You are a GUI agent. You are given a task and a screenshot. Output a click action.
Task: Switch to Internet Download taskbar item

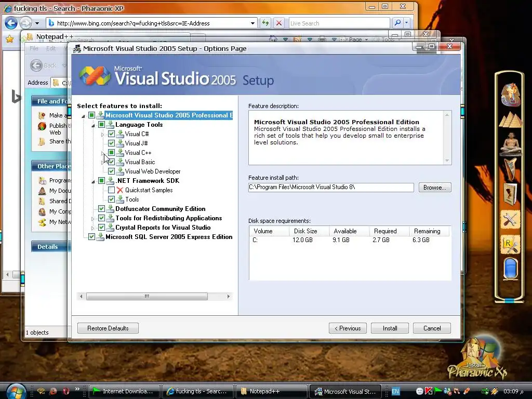coord(124,391)
